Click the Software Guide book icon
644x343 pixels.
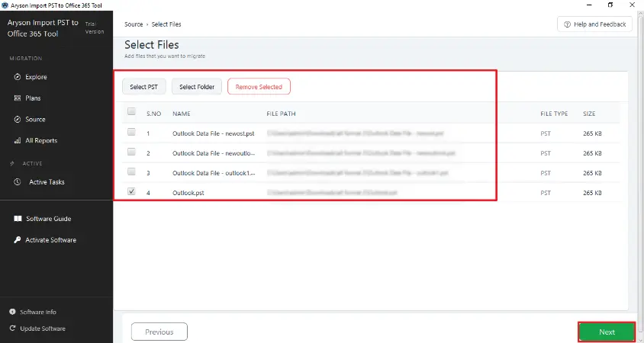pos(18,219)
